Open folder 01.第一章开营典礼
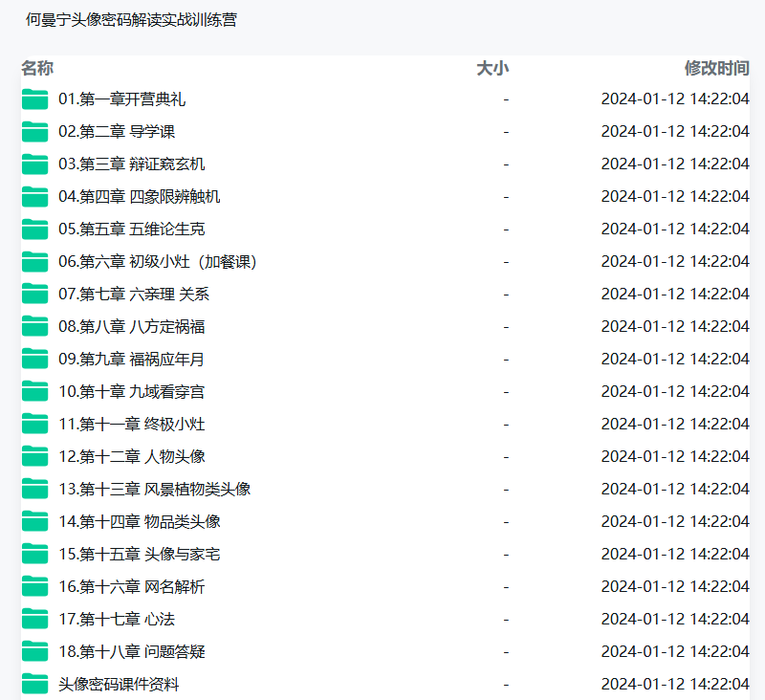Screen dimensions: 765x700 coord(121,99)
